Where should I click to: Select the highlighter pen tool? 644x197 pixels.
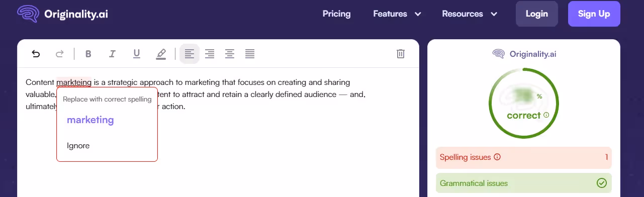161,54
